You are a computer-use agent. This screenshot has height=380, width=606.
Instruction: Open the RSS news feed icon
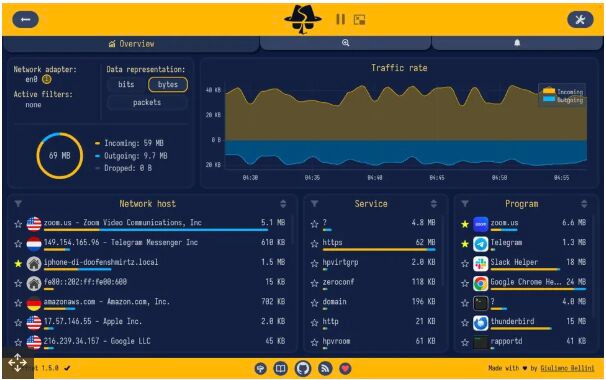coord(325,368)
